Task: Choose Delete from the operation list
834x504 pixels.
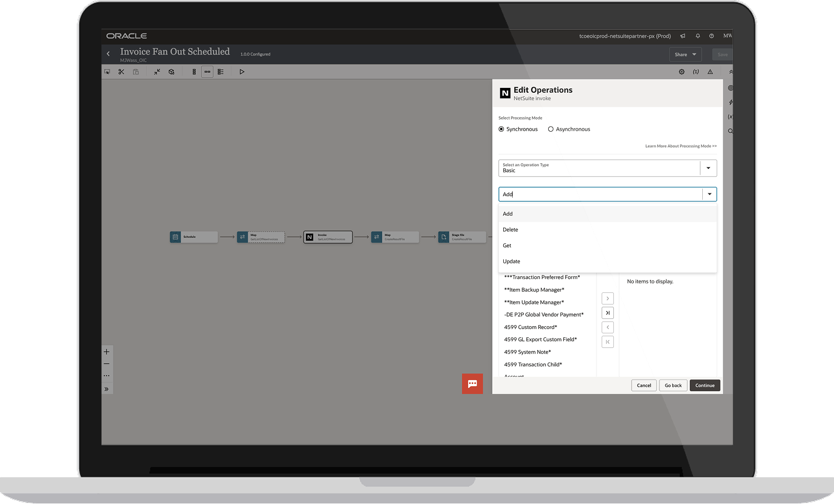Action: click(510, 229)
